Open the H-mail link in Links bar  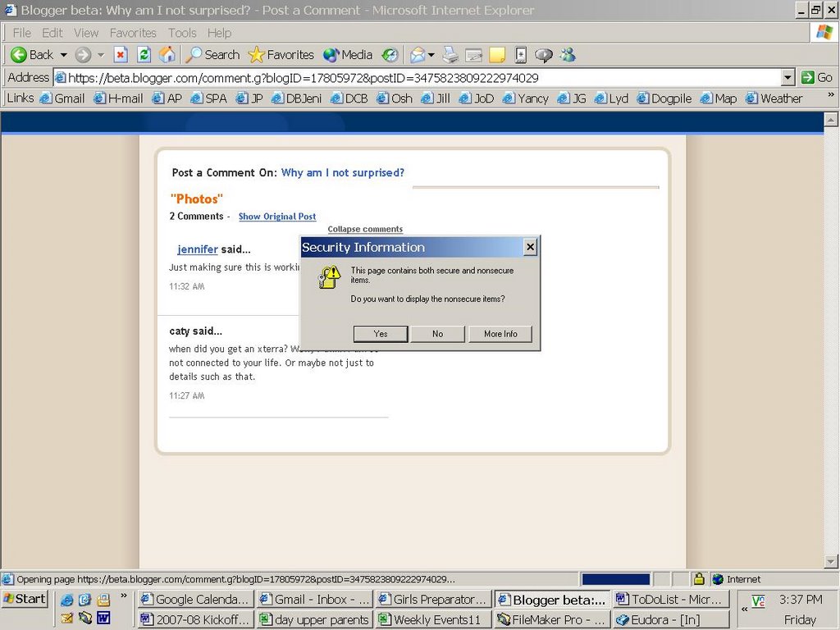(118, 98)
